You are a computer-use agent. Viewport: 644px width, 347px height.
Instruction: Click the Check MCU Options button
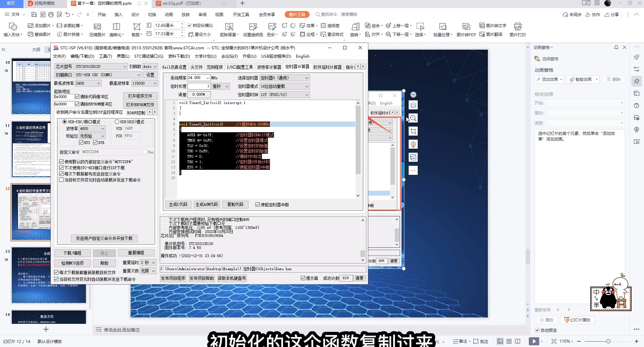pyautogui.click(x=73, y=263)
